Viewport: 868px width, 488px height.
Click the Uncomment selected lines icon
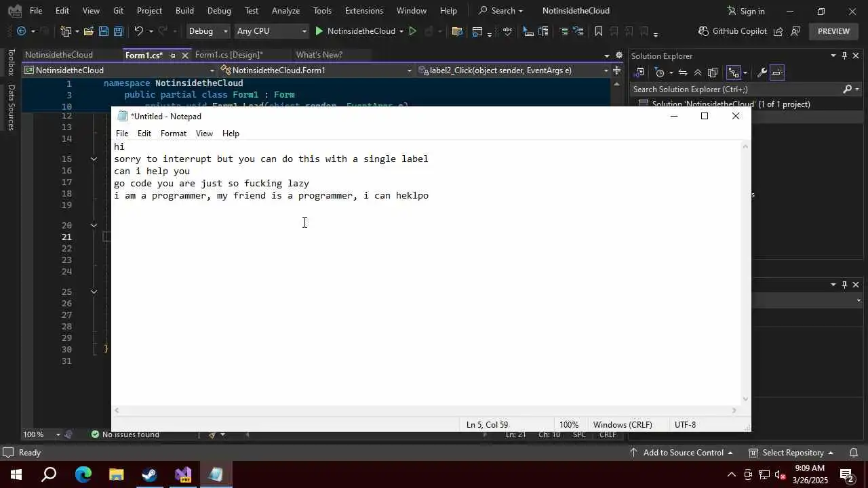(578, 31)
